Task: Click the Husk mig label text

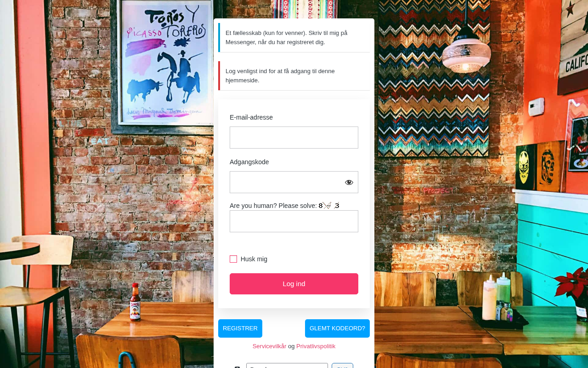Action: [254, 259]
